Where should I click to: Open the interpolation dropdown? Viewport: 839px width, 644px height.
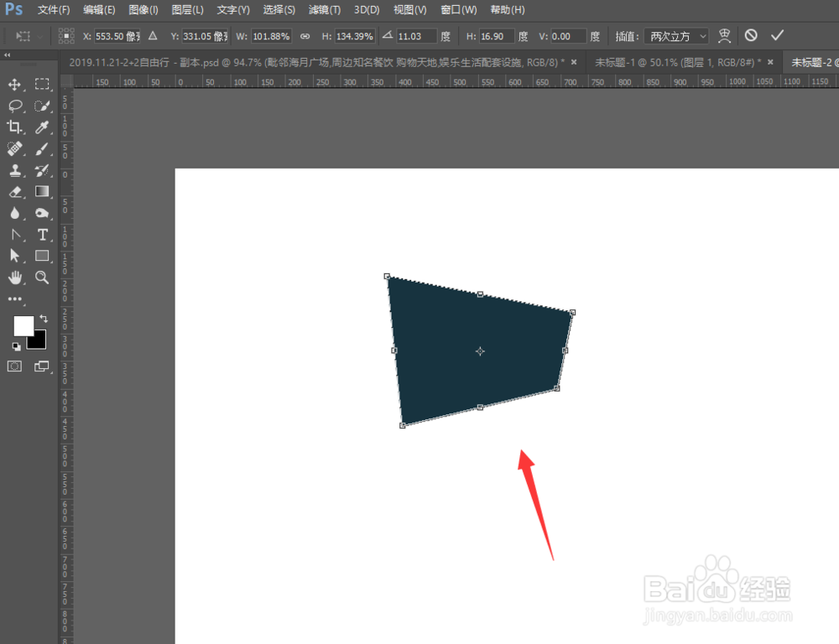point(676,36)
